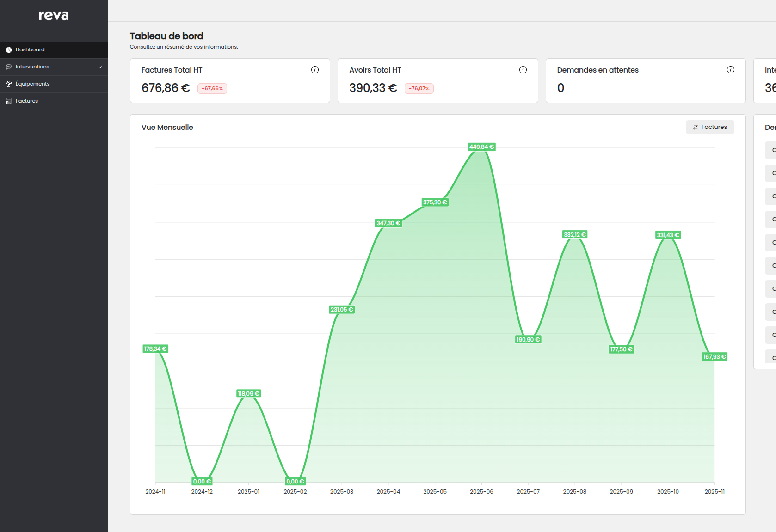Open the Factures menu item
This screenshot has height=532, width=776.
click(x=27, y=101)
